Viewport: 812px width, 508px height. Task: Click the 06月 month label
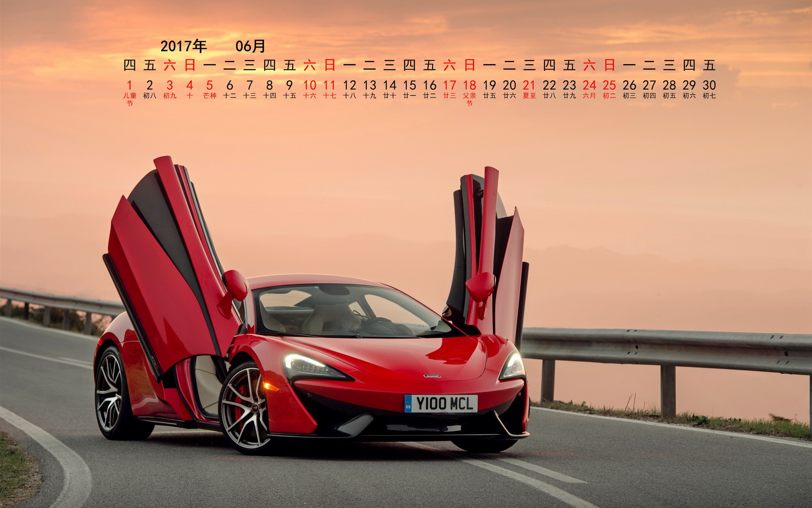pos(250,46)
